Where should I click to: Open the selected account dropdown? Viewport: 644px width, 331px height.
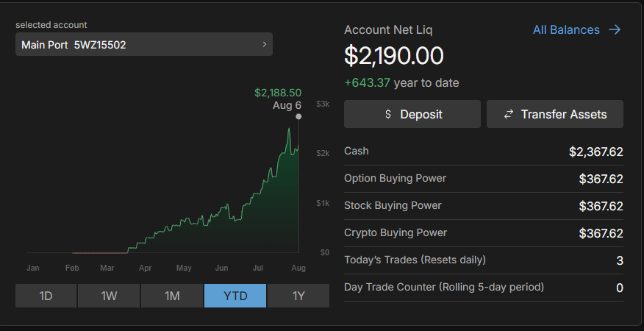pos(144,45)
